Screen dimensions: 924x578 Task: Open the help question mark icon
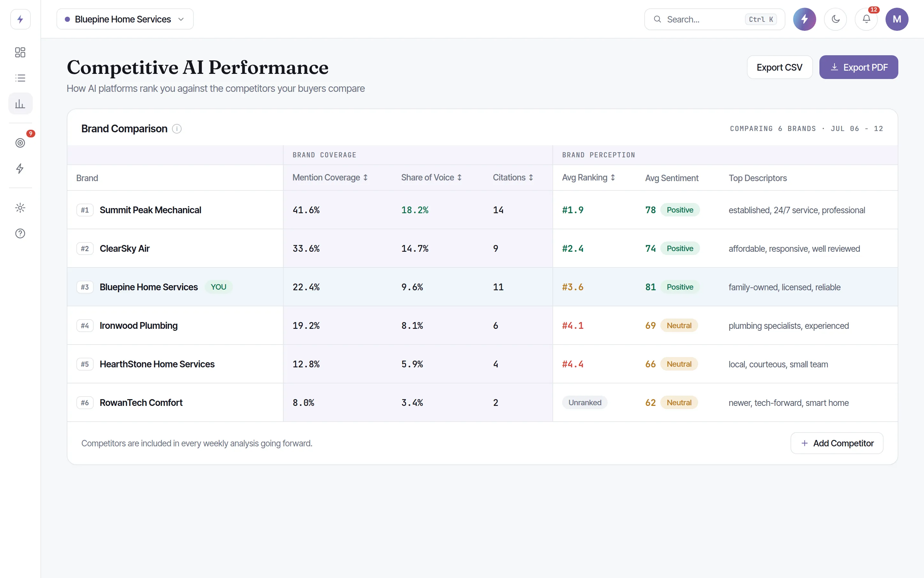[20, 233]
